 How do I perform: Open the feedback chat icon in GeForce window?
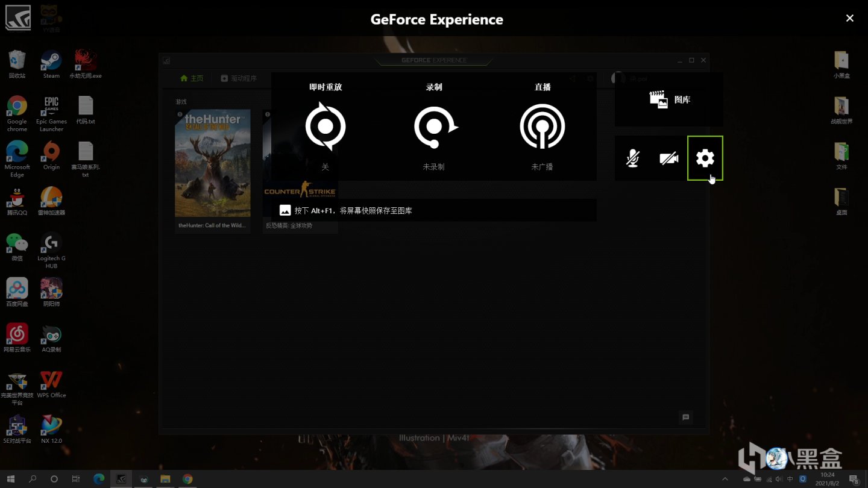click(x=685, y=417)
